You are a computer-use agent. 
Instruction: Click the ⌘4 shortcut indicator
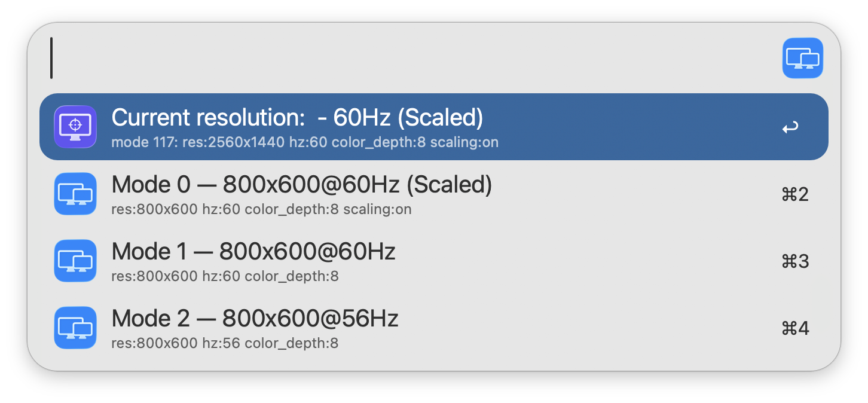(x=795, y=328)
